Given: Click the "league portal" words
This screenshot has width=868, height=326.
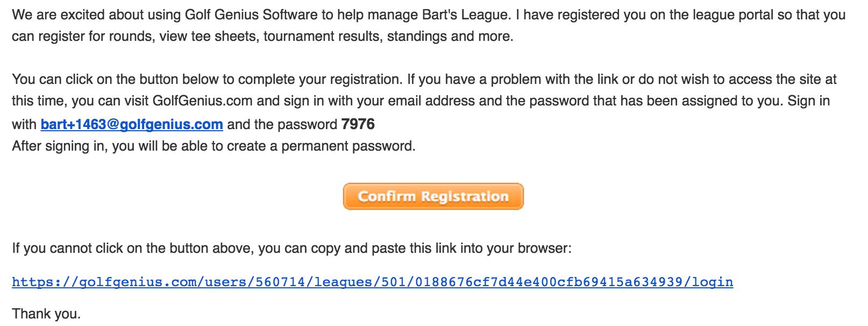Looking at the screenshot, I should (710, 15).
